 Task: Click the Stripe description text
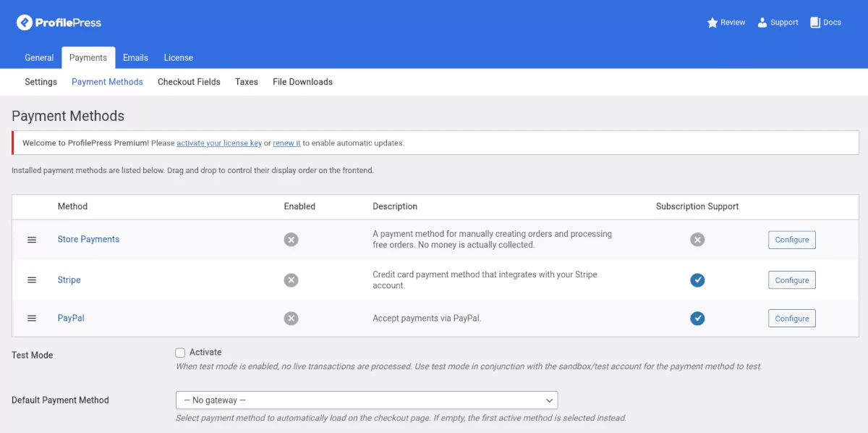[x=485, y=280]
